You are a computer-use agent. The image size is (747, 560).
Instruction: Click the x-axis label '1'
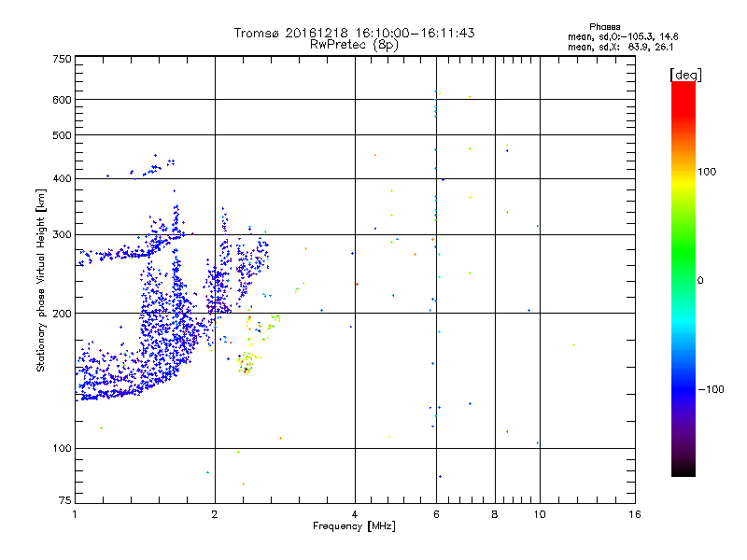click(75, 514)
